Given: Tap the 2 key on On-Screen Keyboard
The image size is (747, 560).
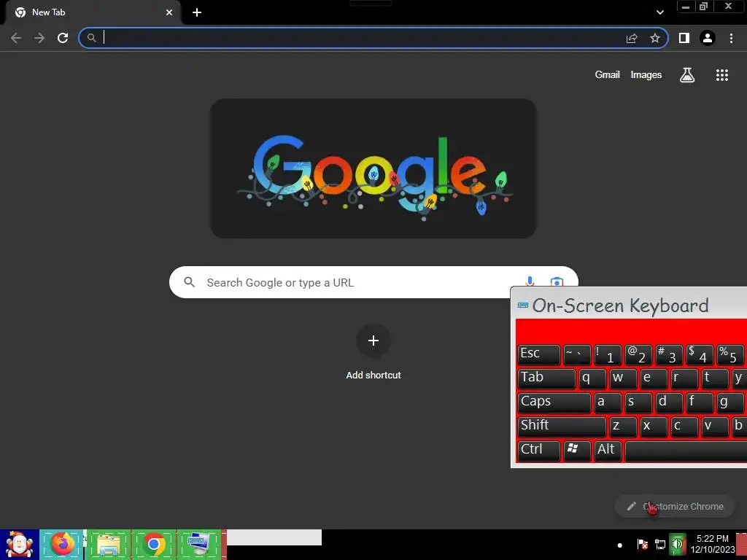Looking at the screenshot, I should point(638,355).
